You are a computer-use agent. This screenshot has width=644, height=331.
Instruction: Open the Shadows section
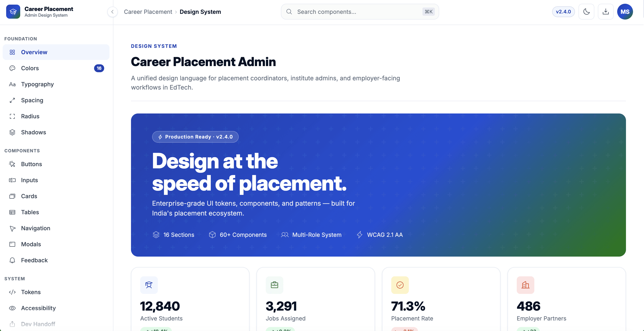pos(56,132)
